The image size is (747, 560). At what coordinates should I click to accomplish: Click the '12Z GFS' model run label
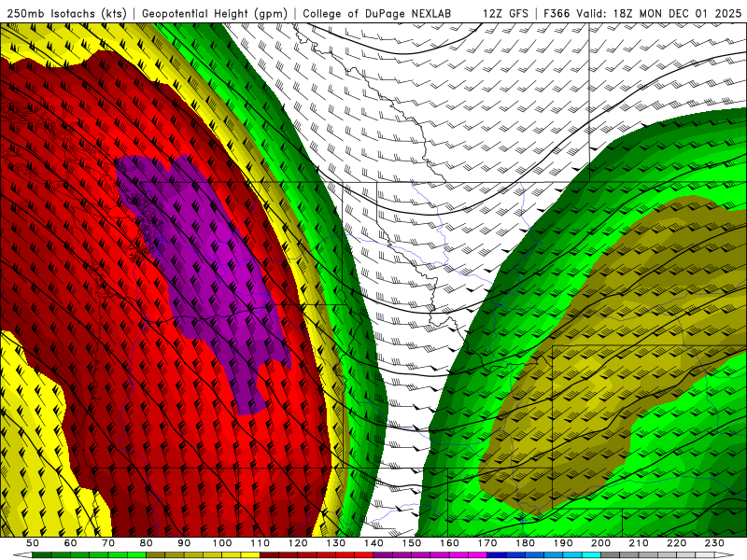[505, 14]
